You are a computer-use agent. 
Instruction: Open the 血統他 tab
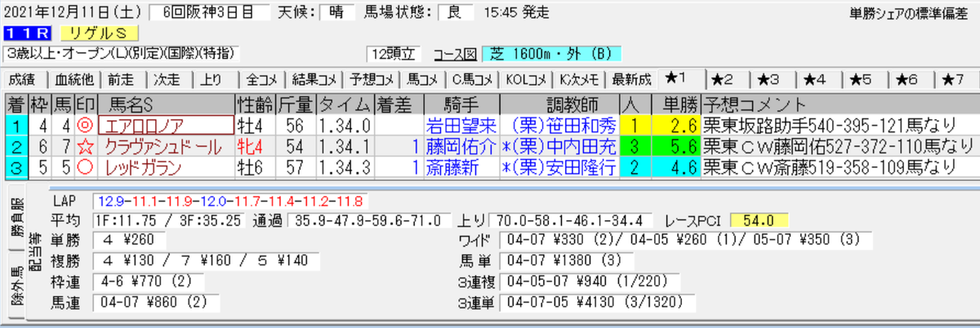74,79
